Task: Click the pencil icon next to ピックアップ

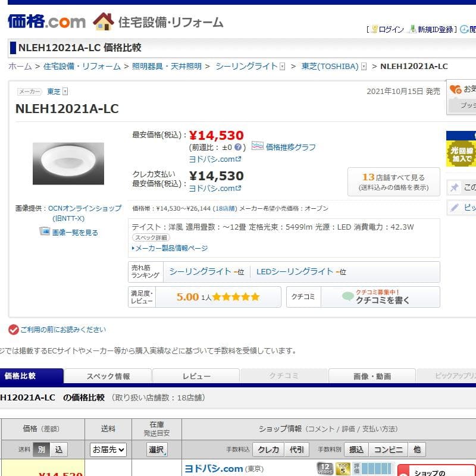Action: (454, 206)
